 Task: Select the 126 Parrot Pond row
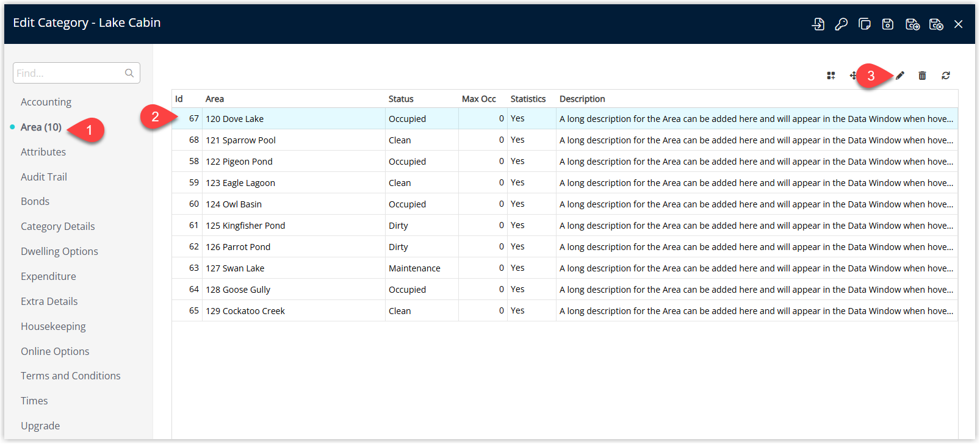point(565,246)
